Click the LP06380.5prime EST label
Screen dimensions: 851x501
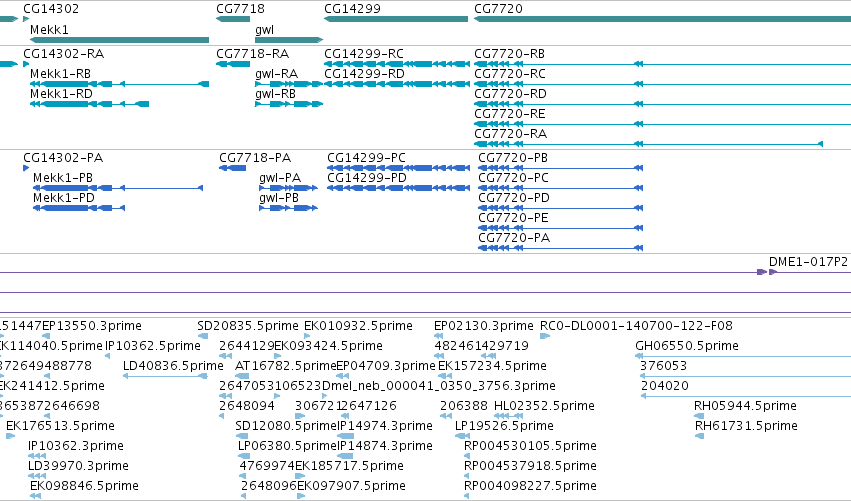point(288,446)
